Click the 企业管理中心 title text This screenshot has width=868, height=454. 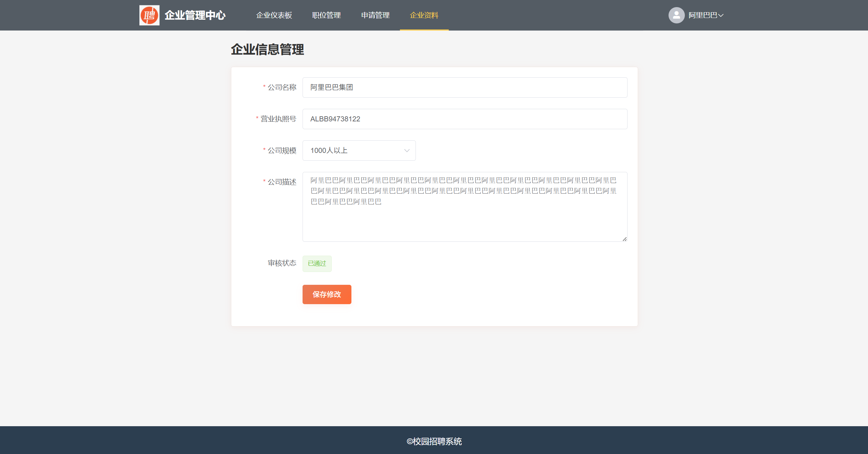coord(195,15)
